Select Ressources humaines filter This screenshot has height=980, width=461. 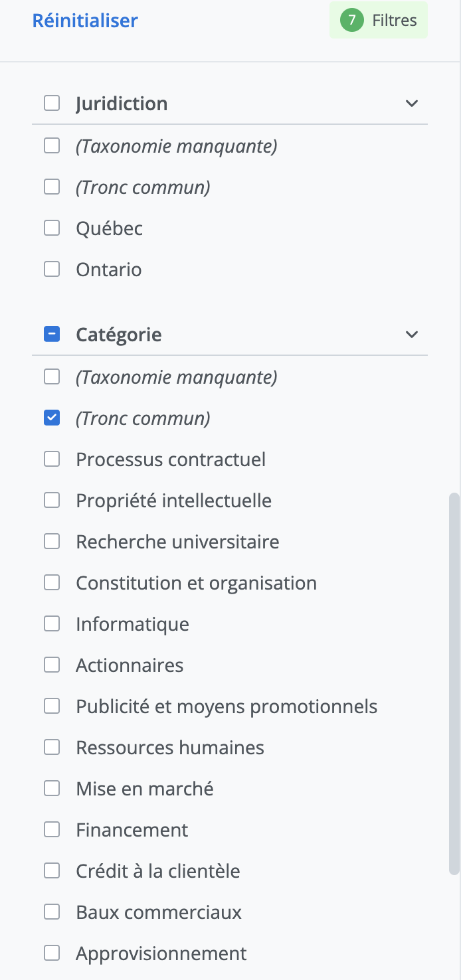tap(52, 748)
